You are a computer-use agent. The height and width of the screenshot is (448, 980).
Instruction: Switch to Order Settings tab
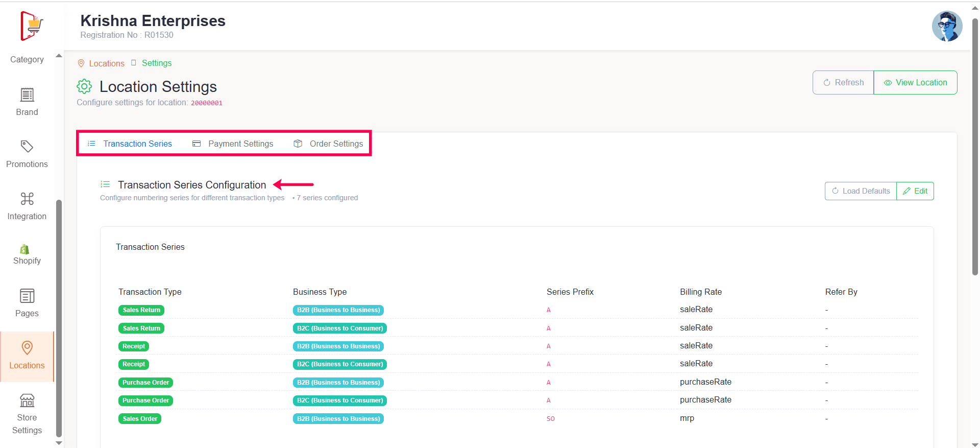[328, 144]
